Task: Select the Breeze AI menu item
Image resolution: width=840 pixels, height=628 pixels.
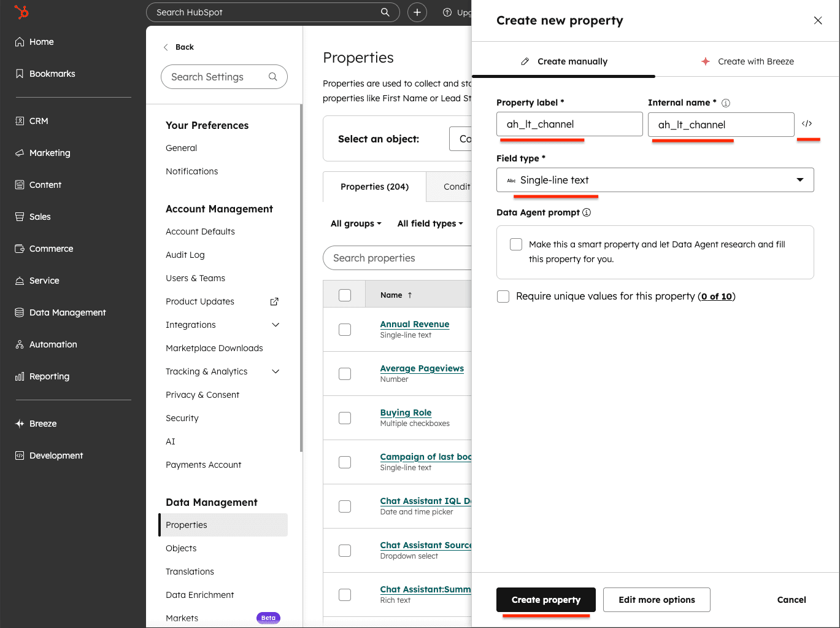Action: [x=42, y=423]
